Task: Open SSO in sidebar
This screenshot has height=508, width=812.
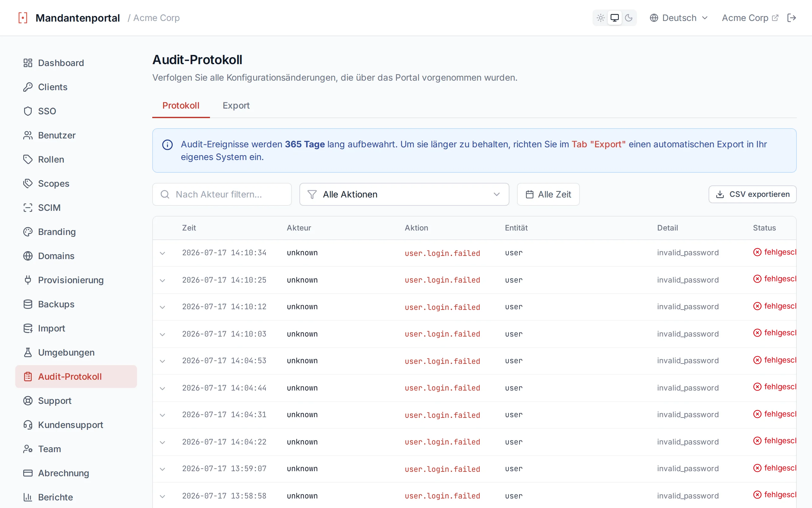Action: [x=76, y=111]
